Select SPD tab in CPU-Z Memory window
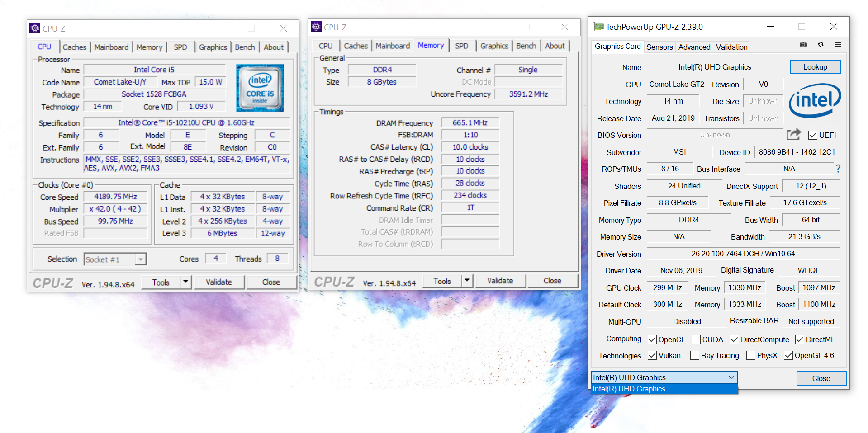Screen dimensions: 868x433 pos(462,46)
